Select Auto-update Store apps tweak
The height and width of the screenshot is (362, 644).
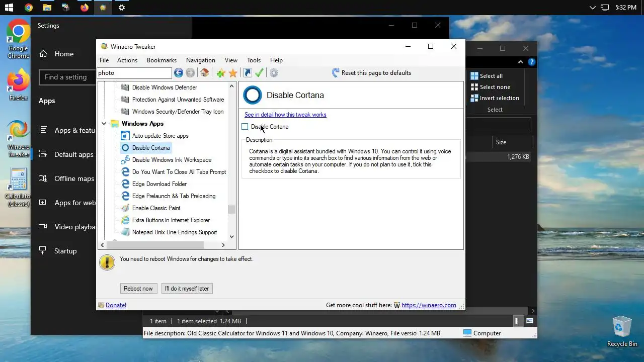160,136
